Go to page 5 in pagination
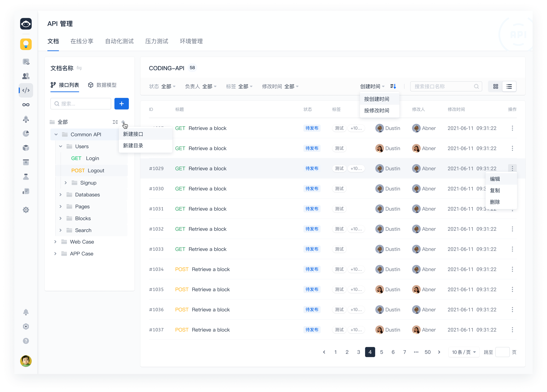 click(x=381, y=352)
